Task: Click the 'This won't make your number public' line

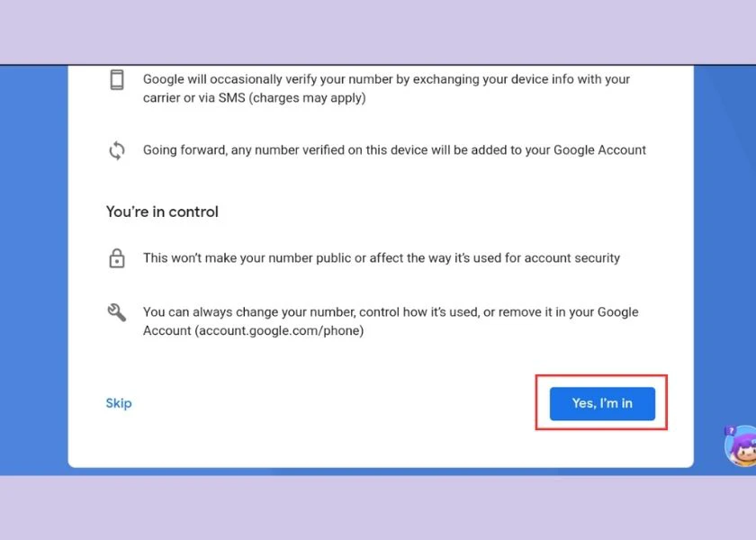Action: (x=382, y=258)
